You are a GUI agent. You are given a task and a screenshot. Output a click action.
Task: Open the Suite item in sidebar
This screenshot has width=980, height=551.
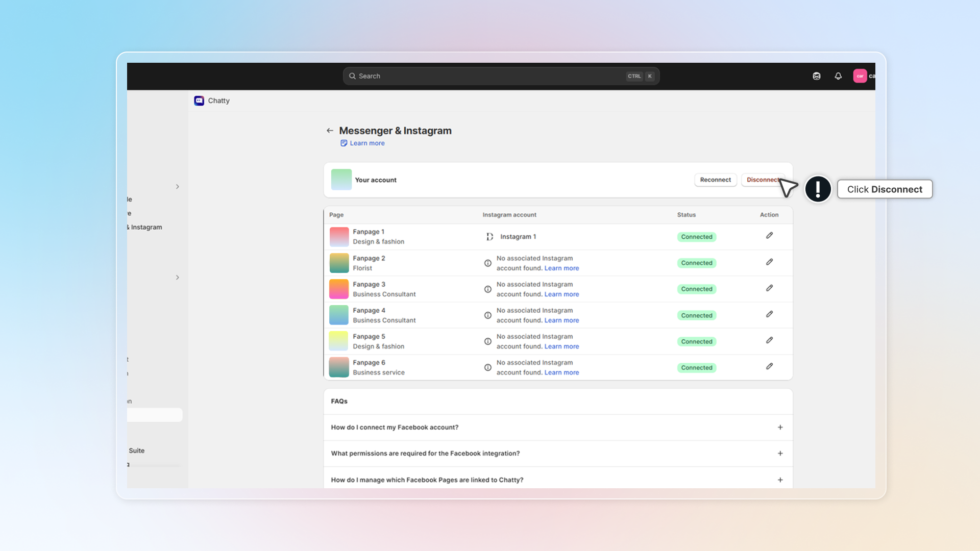coord(137,450)
